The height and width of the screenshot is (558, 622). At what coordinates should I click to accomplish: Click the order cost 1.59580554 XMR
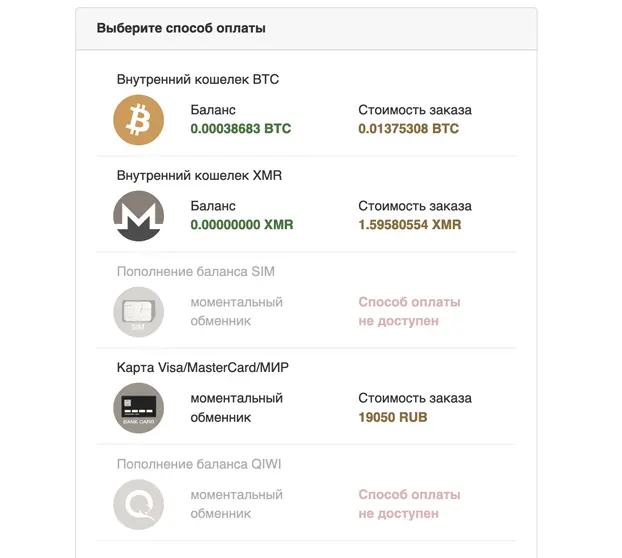click(410, 224)
